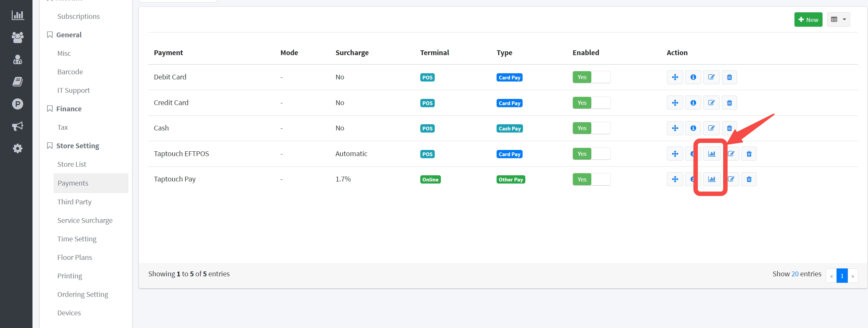
Task: Open statistics chart icon for Taptouch EFTPOS
Action: point(711,154)
